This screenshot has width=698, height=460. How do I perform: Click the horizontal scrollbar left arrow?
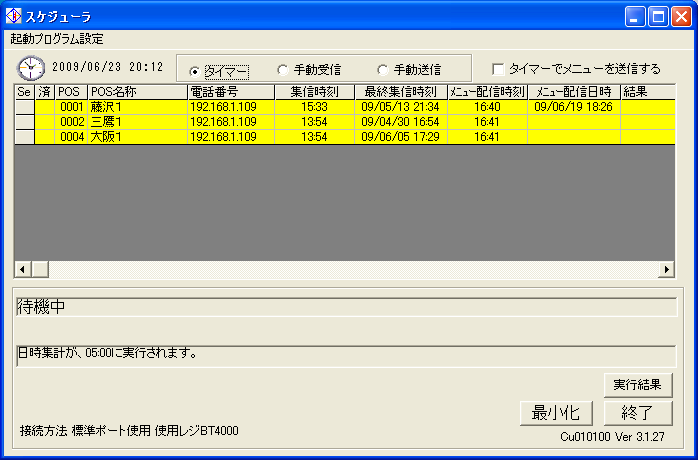point(22,270)
